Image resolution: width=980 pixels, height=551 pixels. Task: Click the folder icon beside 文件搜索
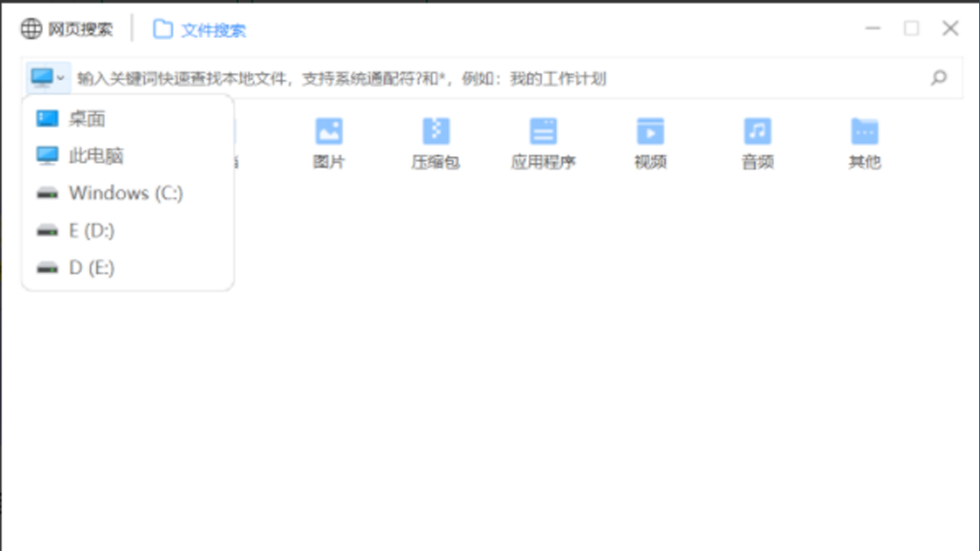coord(162,29)
